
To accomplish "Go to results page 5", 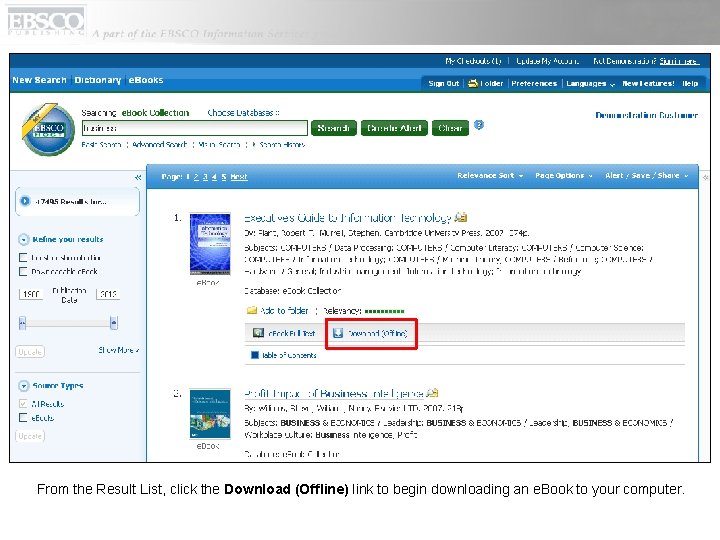I will 224,177.
